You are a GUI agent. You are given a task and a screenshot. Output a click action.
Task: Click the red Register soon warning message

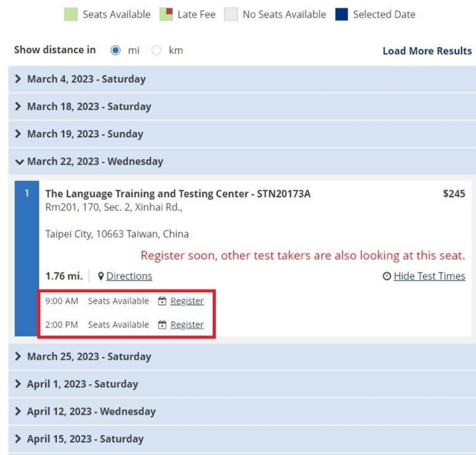tap(303, 256)
